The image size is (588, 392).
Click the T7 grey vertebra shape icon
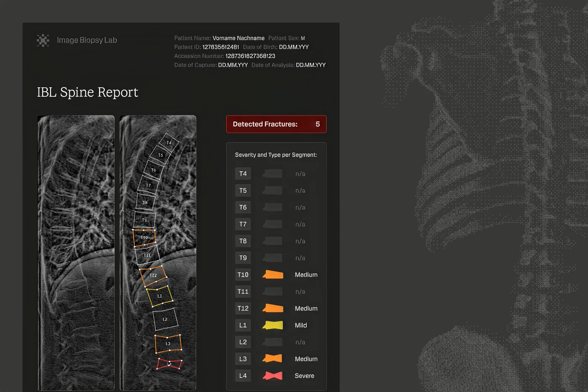(x=273, y=224)
